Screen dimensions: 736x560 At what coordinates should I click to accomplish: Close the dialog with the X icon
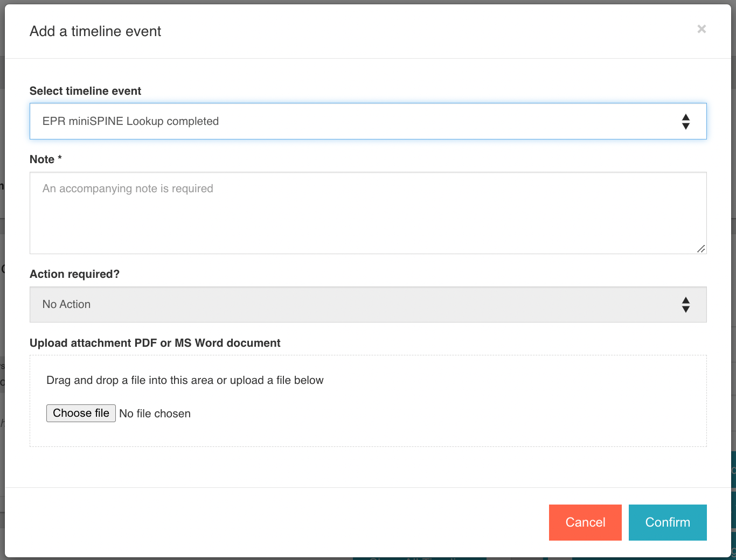coord(701,29)
